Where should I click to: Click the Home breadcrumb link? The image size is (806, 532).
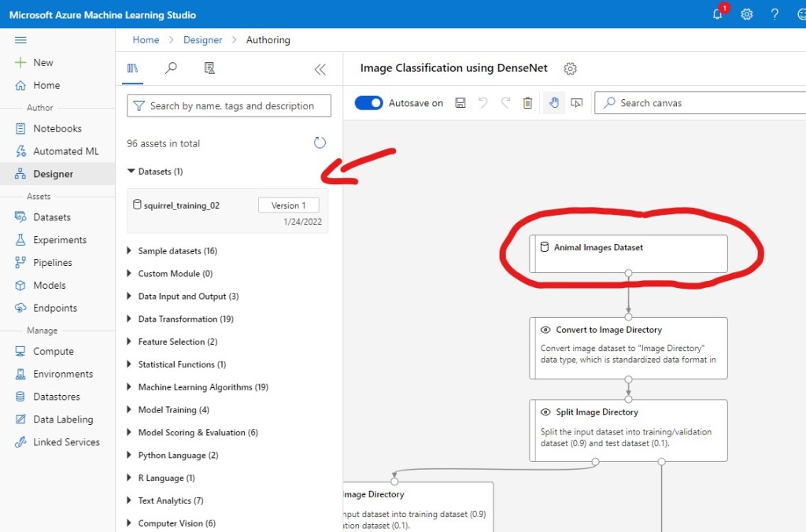(146, 40)
